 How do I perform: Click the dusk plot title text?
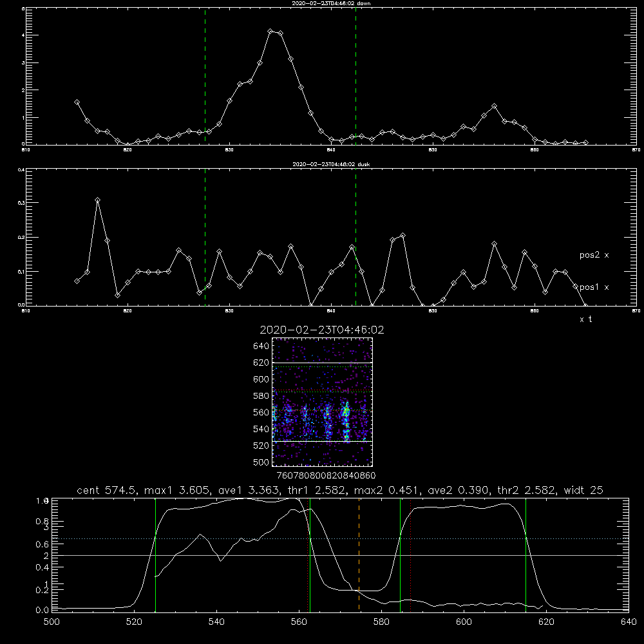pyautogui.click(x=331, y=164)
